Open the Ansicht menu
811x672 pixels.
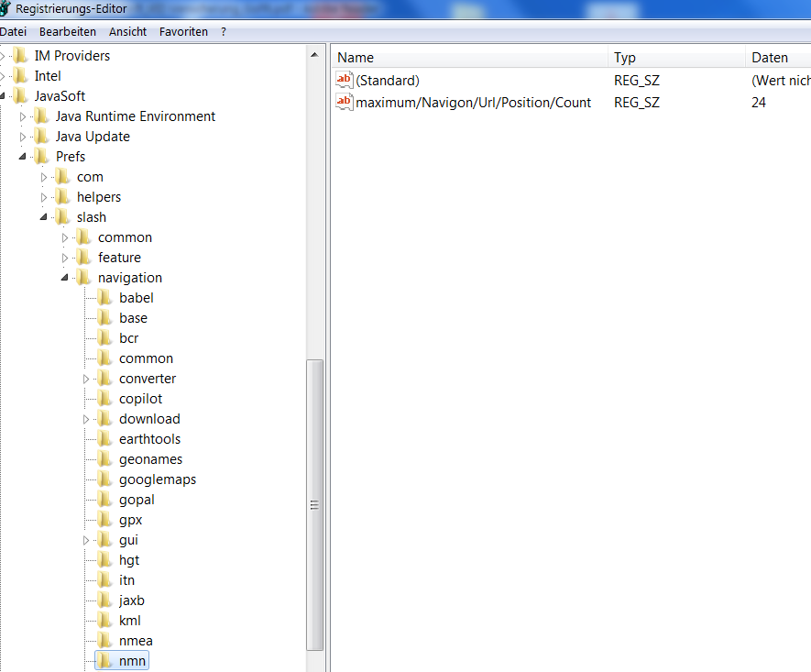(127, 31)
